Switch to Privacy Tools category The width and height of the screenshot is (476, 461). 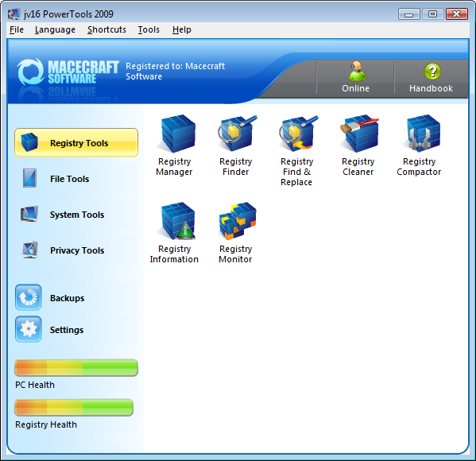pos(76,250)
